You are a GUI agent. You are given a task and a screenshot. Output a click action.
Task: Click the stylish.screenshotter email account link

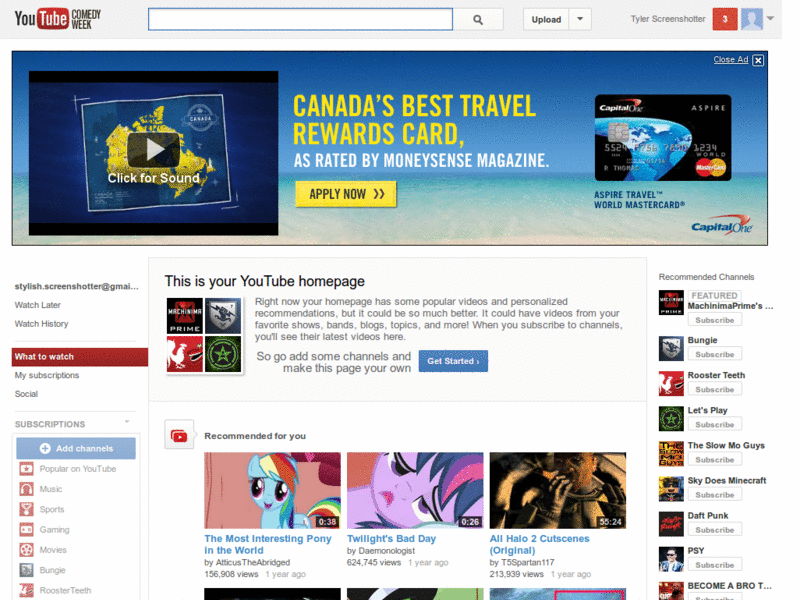coord(77,286)
